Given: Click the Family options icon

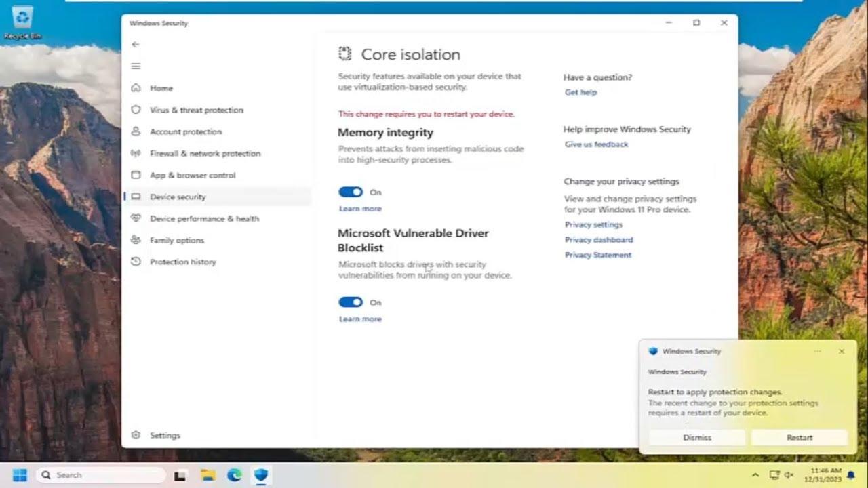Looking at the screenshot, I should coord(136,240).
